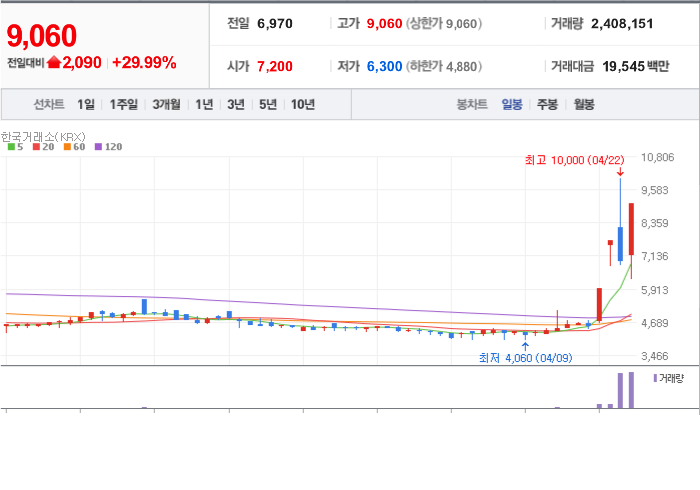Viewport: 700px width, 490px height.
Task: Click the 한국거래소(KRX) label
Action: [x=43, y=136]
